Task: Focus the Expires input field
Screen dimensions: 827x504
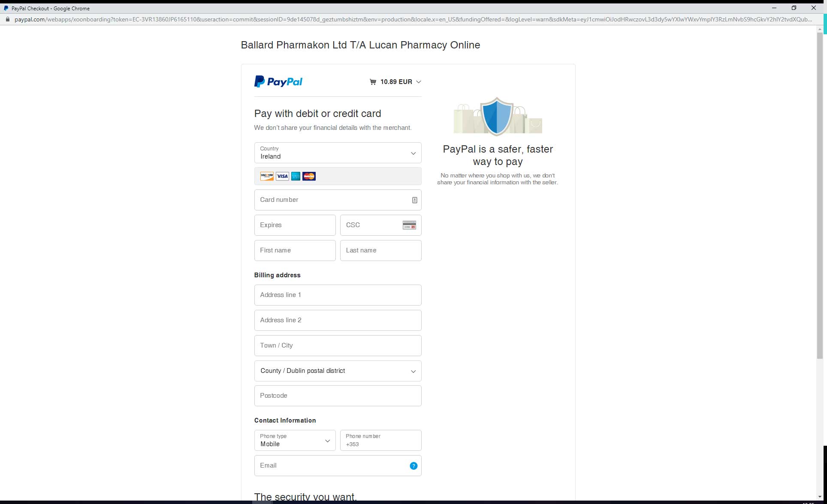Action: pyautogui.click(x=295, y=225)
